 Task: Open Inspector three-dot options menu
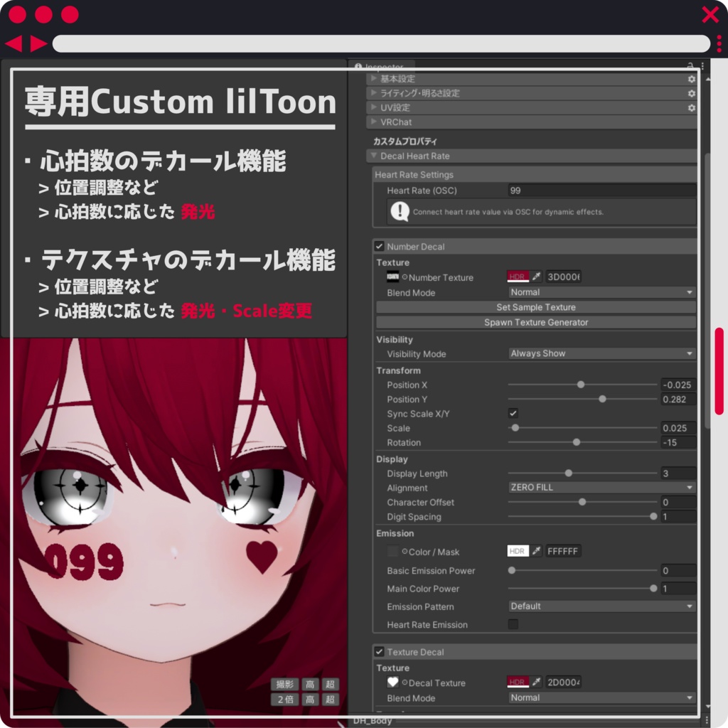point(702,66)
